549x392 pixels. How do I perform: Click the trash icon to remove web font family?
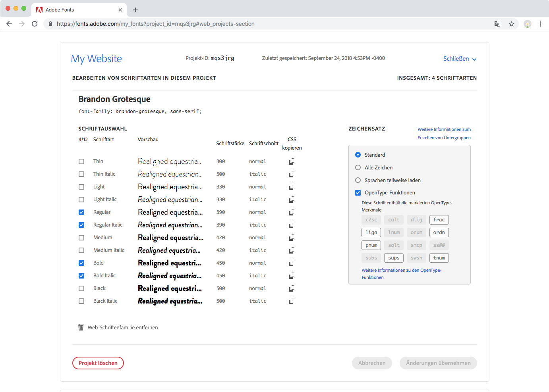(x=81, y=327)
